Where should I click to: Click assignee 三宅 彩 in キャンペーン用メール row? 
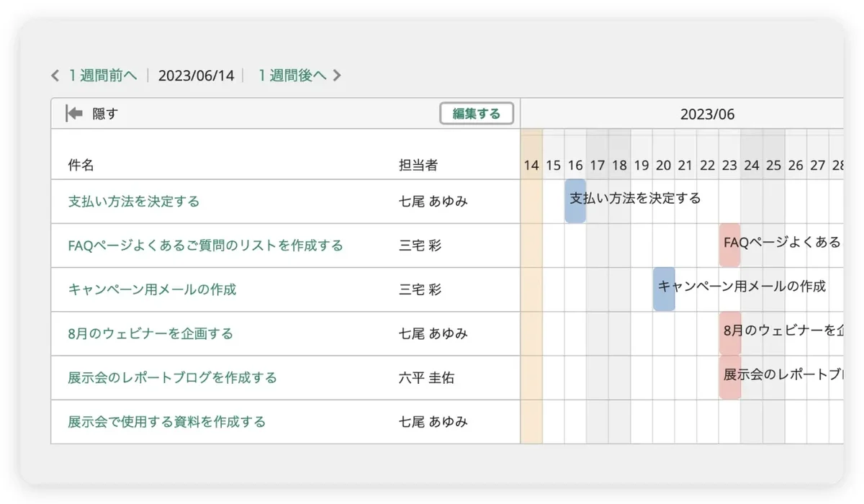coord(420,289)
